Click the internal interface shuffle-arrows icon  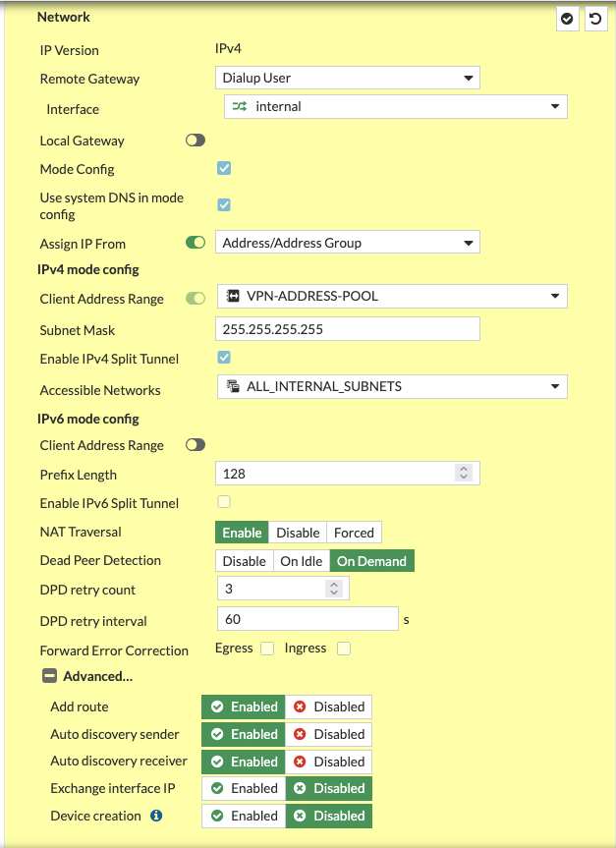tap(240, 106)
